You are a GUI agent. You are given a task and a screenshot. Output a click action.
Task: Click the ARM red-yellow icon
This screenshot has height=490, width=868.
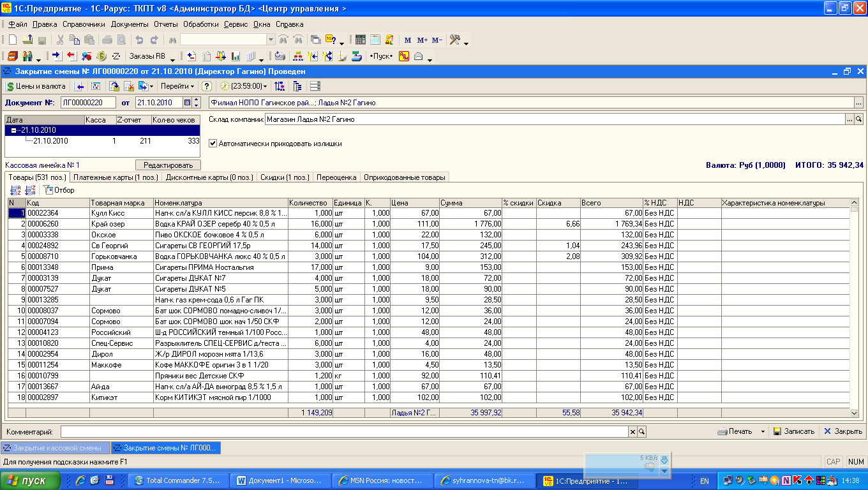click(404, 56)
